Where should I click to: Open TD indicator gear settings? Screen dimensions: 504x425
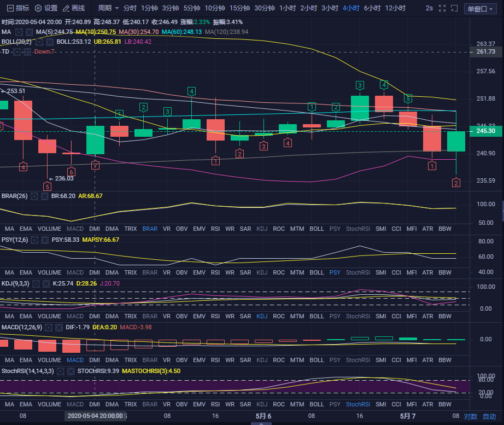click(17, 52)
